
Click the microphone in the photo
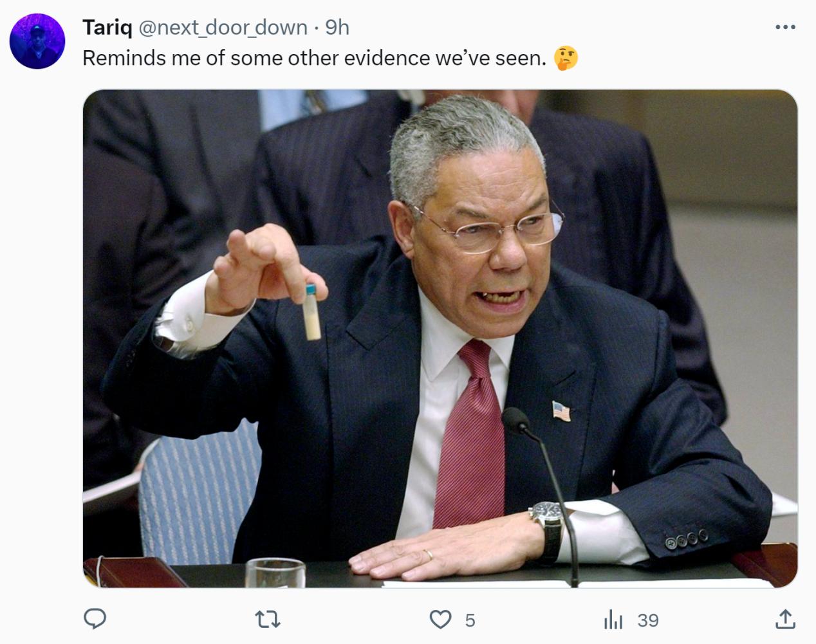[x=515, y=419]
